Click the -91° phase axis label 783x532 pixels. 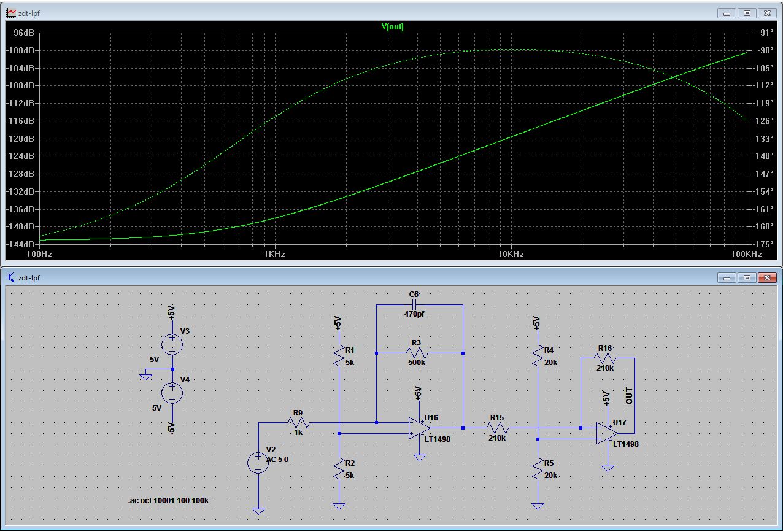(x=766, y=33)
